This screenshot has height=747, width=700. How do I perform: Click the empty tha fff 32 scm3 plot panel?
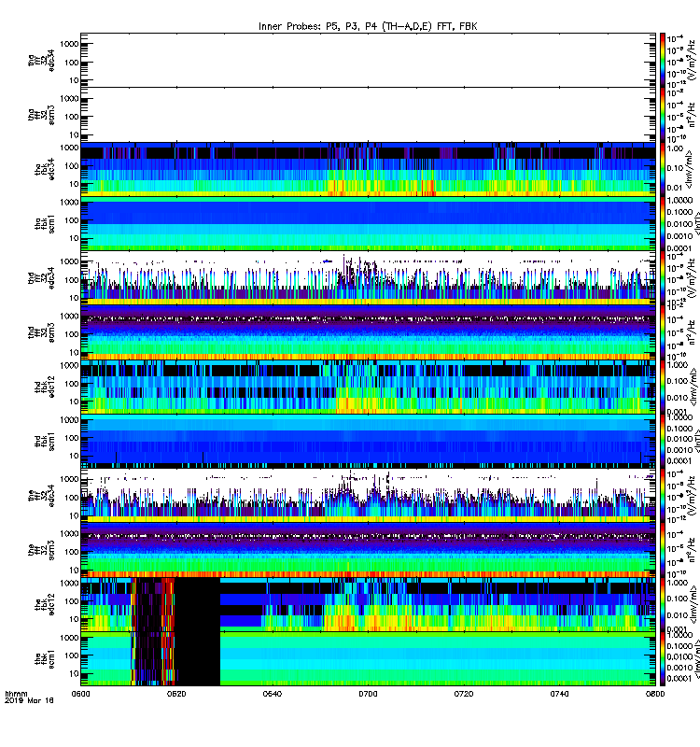368,114
